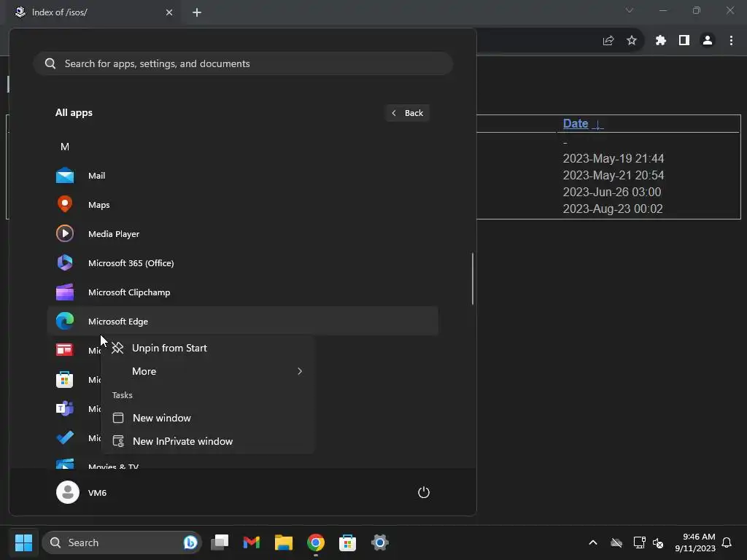
Task: Show hidden system tray icons
Action: [x=593, y=542]
